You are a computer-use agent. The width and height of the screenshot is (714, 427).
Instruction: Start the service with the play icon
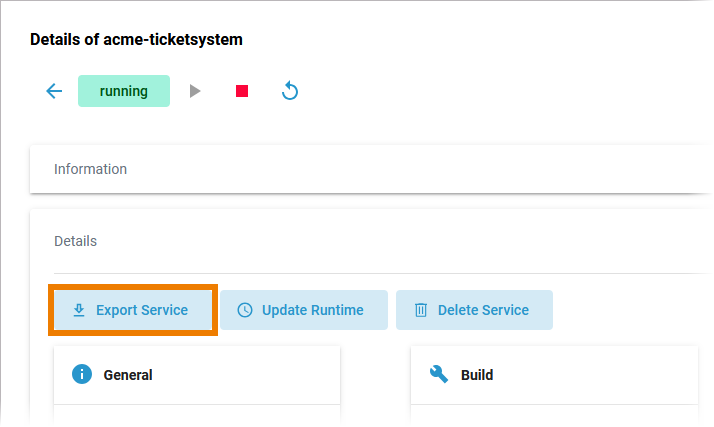tap(195, 91)
